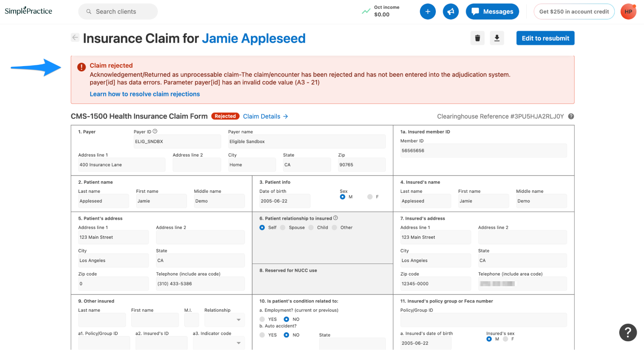Click Payer ID info icon
The image size is (644, 350).
pyautogui.click(x=155, y=131)
